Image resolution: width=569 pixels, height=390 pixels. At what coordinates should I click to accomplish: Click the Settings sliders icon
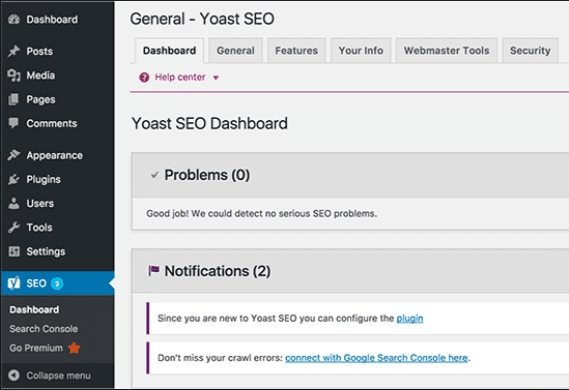pos(14,251)
